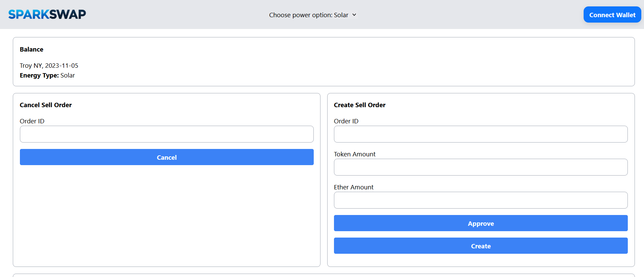The height and width of the screenshot is (277, 644).
Task: Click the Energy Type: Solar line
Action: coord(47,75)
